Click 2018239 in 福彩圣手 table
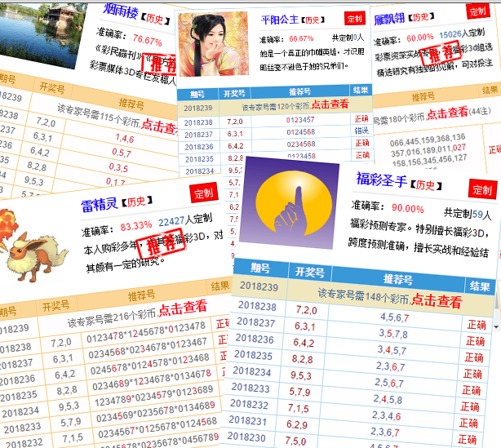Screen dimensions: 501x448 point(259,286)
